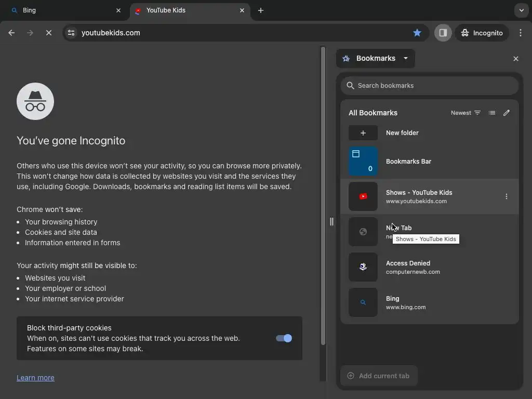Screen dimensions: 532x399
Task: Open the Bing bookmark entry
Action: pos(429,303)
